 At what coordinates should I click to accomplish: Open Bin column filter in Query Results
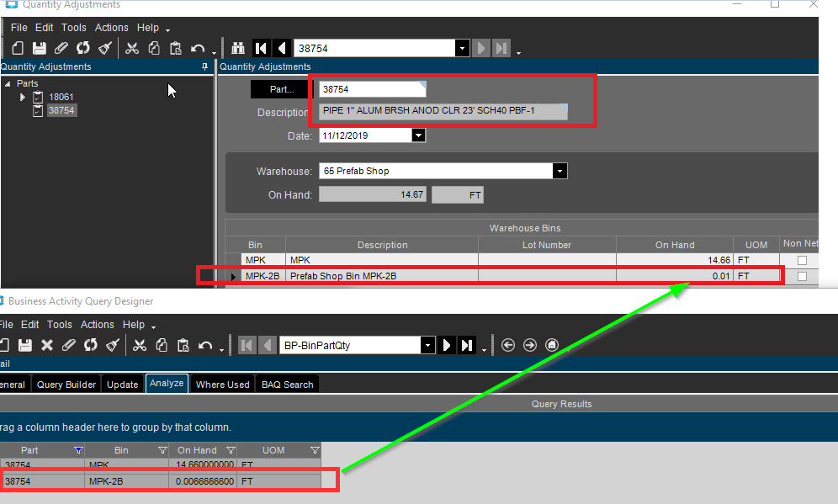[x=162, y=450]
